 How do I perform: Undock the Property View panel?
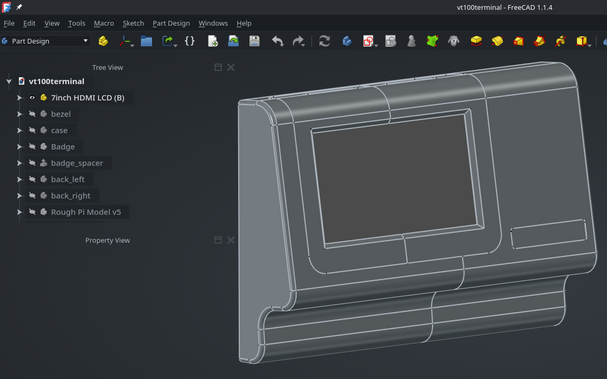point(218,240)
